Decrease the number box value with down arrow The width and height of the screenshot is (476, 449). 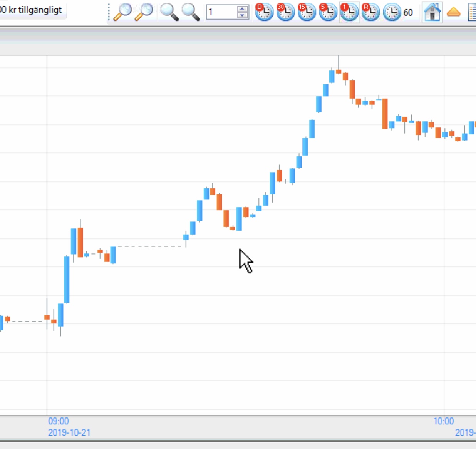click(242, 15)
